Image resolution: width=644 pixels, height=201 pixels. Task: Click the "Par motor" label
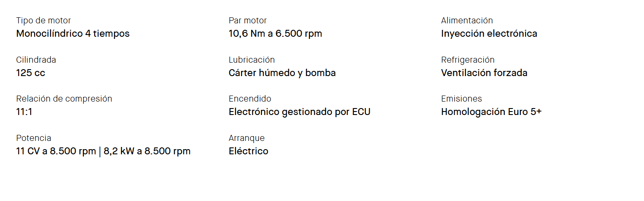click(x=248, y=20)
